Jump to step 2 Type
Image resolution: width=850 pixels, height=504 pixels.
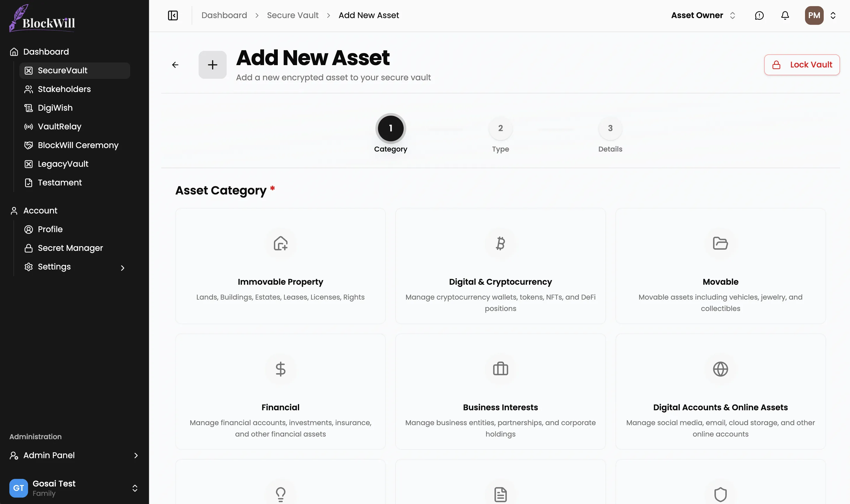click(x=500, y=129)
